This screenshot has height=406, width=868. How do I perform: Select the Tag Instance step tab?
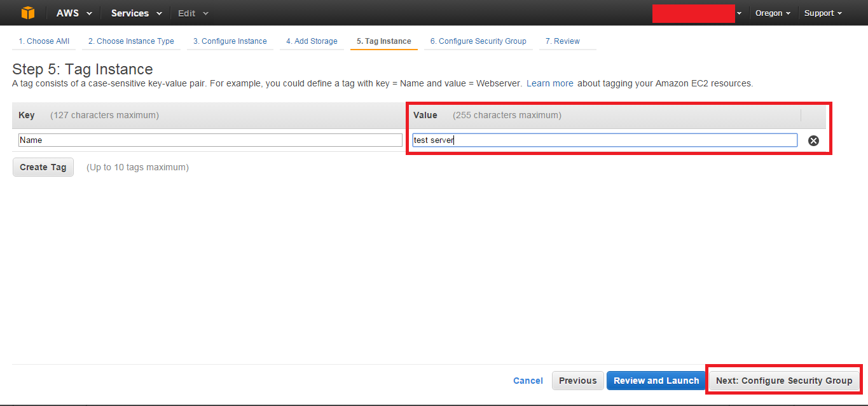tap(384, 41)
